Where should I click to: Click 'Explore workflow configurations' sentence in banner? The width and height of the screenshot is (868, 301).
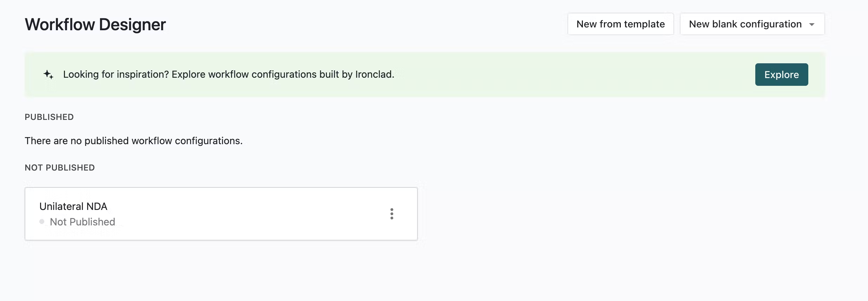click(283, 75)
